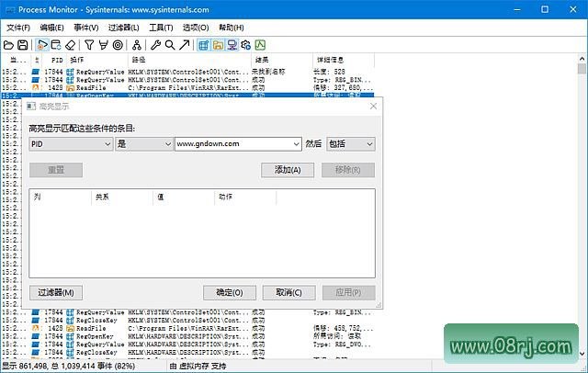Click the 结果 column header
This screenshot has height=373, width=588.
point(282,60)
